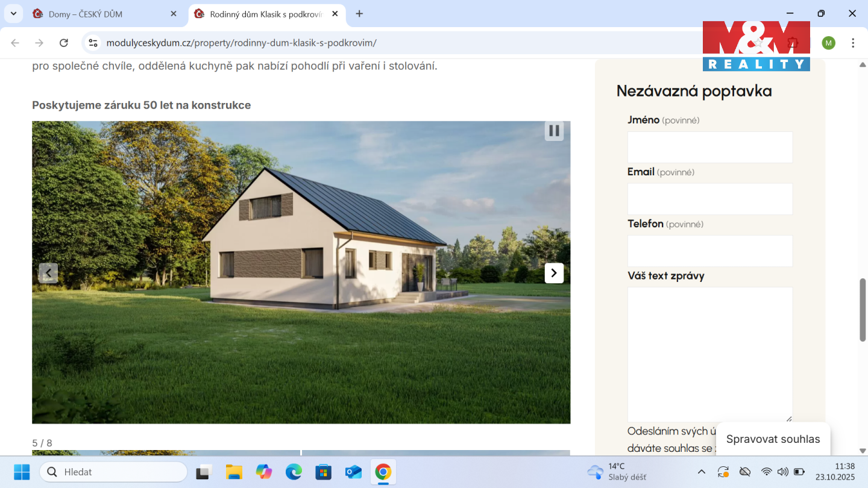Close the Rodinný dům Klasik tab

click(335, 14)
